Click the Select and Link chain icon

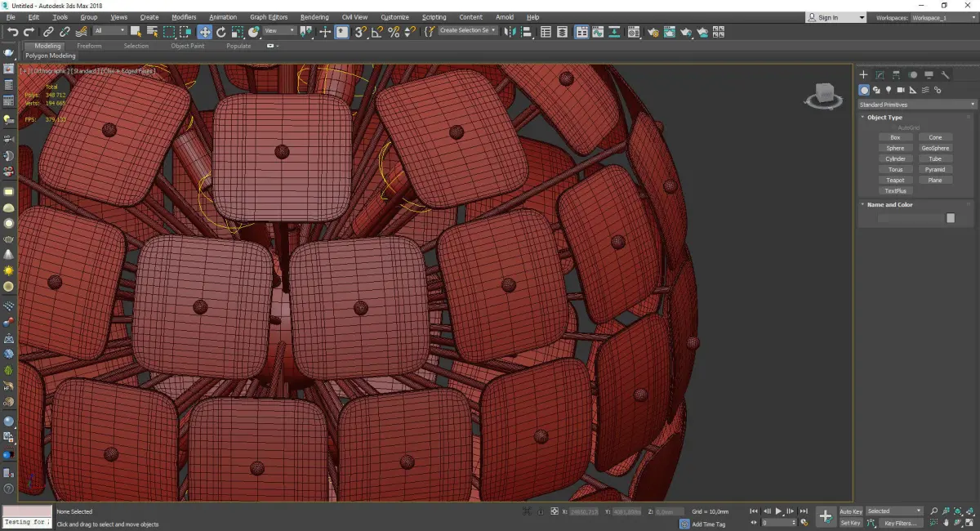48,32
